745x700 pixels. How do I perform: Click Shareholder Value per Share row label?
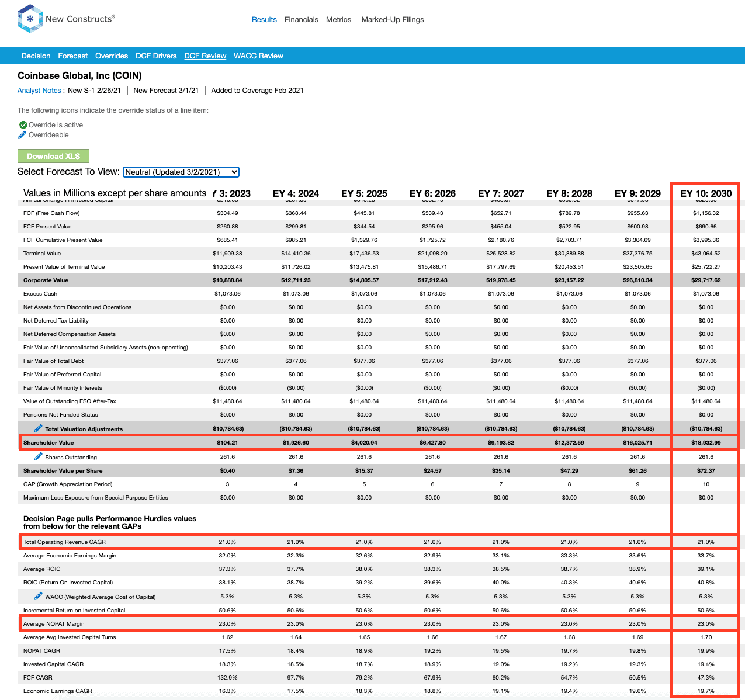tap(63, 471)
